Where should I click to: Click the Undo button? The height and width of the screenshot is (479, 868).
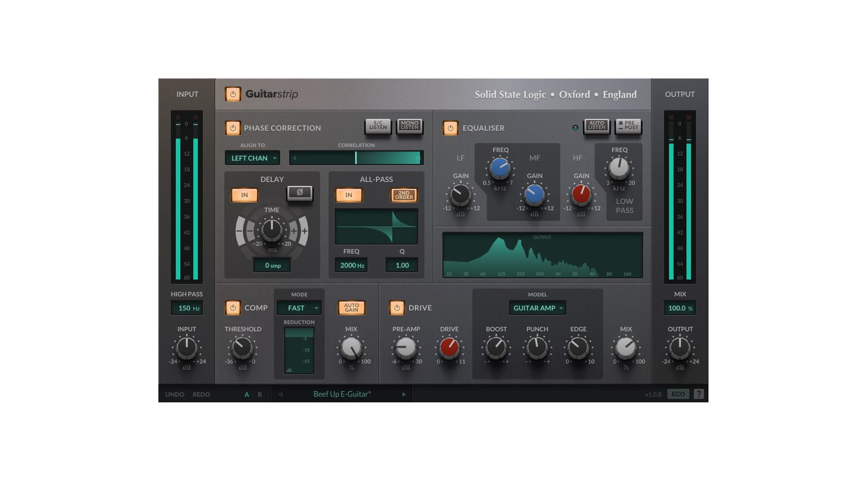[175, 394]
